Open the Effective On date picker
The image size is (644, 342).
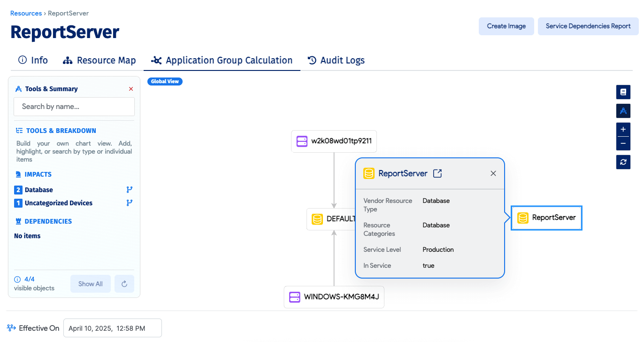coord(112,328)
